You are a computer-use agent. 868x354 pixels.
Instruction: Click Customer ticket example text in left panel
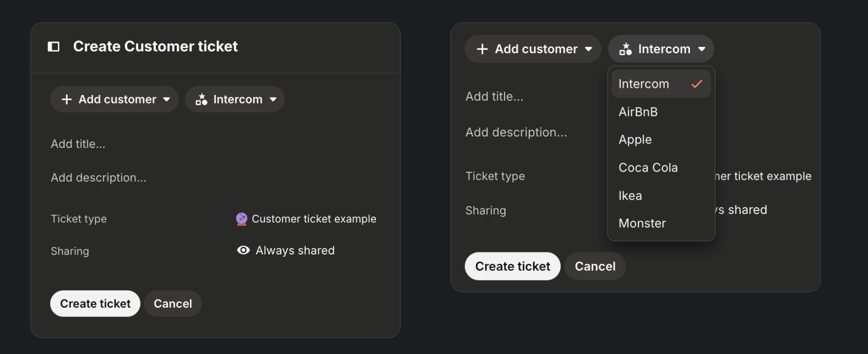[x=314, y=219]
